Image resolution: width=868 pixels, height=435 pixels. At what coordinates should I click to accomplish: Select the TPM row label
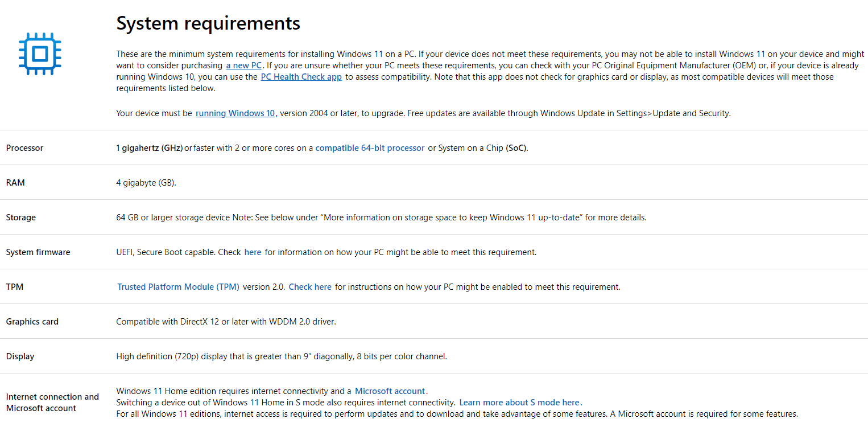15,287
